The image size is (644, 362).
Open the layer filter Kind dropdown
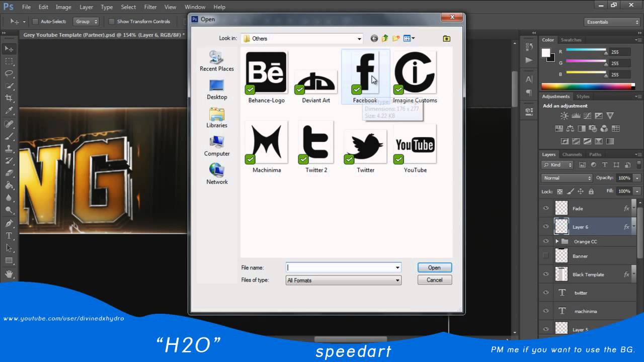(x=557, y=165)
